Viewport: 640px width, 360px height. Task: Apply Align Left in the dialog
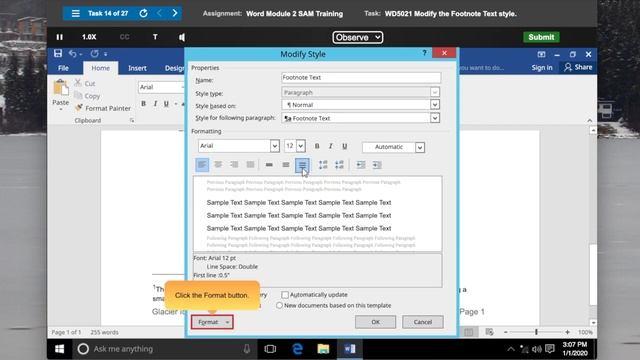click(x=202, y=165)
